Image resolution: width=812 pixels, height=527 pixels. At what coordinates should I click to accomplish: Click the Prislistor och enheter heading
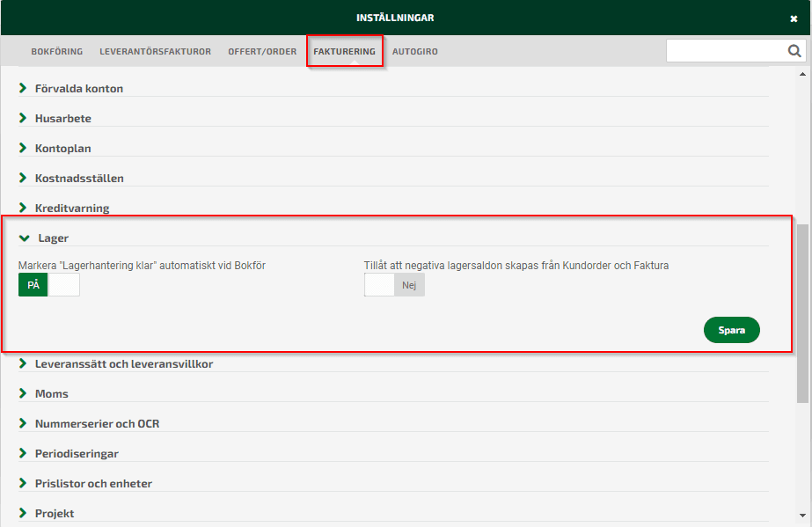pos(94,484)
